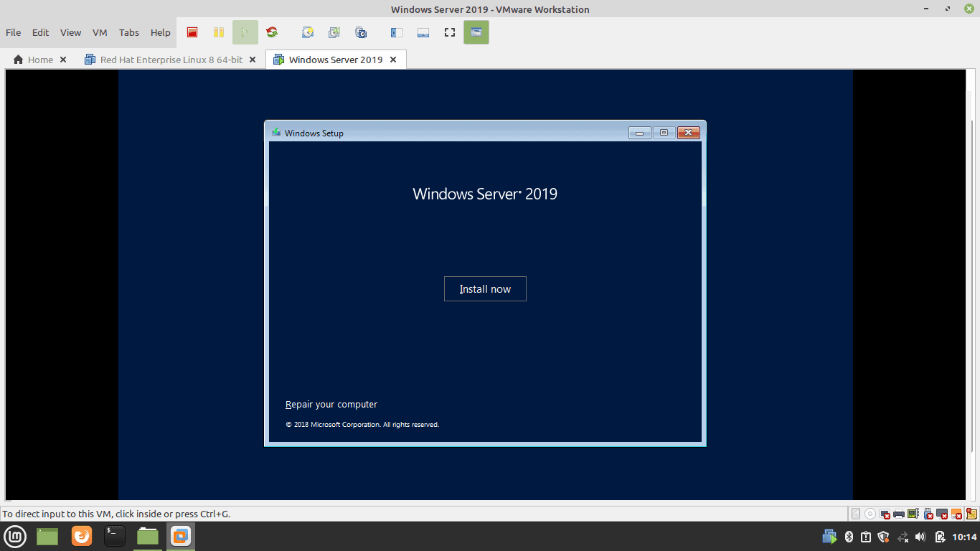Open the terminal from the taskbar
The height and width of the screenshot is (551, 980).
(115, 536)
